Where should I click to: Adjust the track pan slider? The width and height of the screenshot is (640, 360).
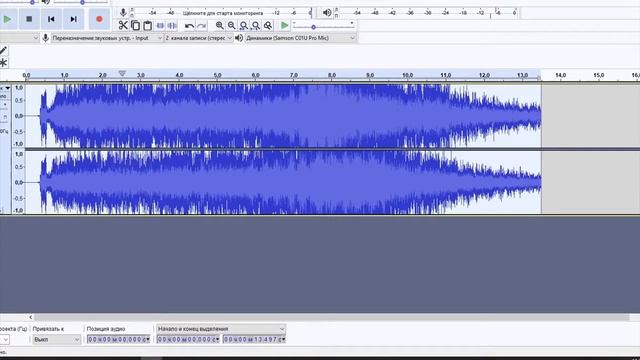4,117
